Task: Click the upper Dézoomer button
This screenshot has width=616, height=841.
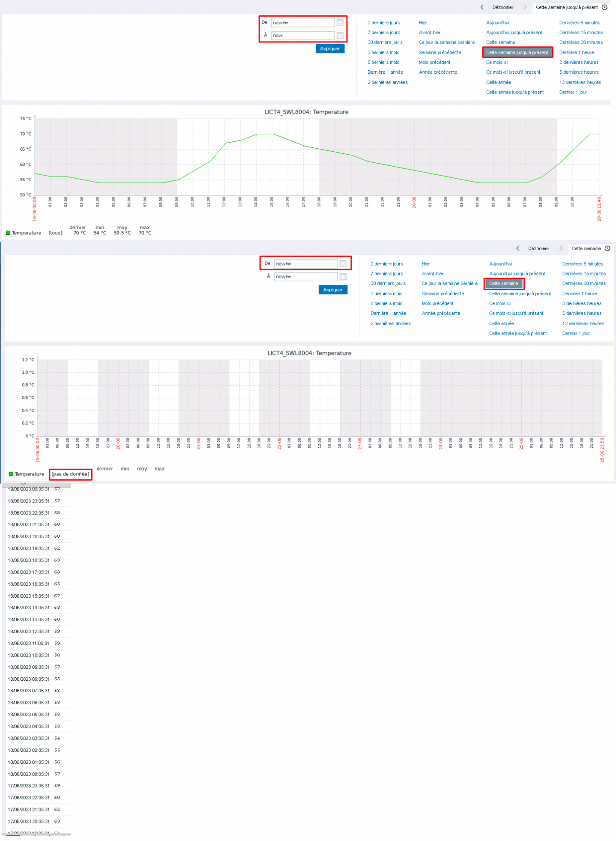Action: [502, 7]
